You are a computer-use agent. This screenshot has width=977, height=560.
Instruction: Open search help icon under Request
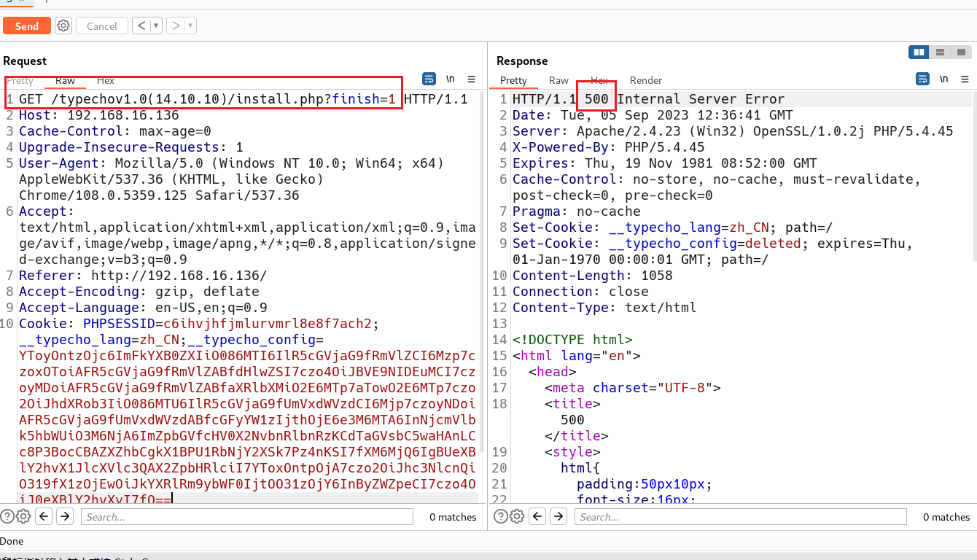(x=7, y=516)
